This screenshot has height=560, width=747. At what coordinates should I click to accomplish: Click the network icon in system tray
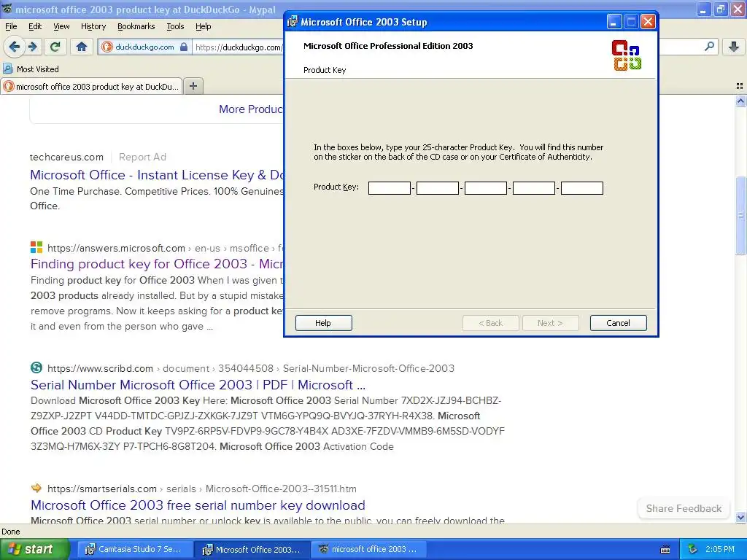(693, 550)
